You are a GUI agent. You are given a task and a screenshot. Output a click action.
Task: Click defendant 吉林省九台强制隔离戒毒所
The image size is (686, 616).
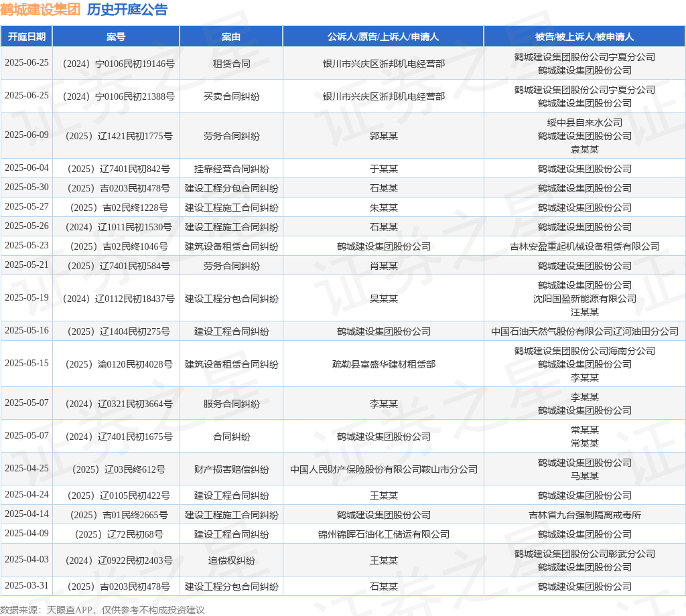(x=584, y=515)
